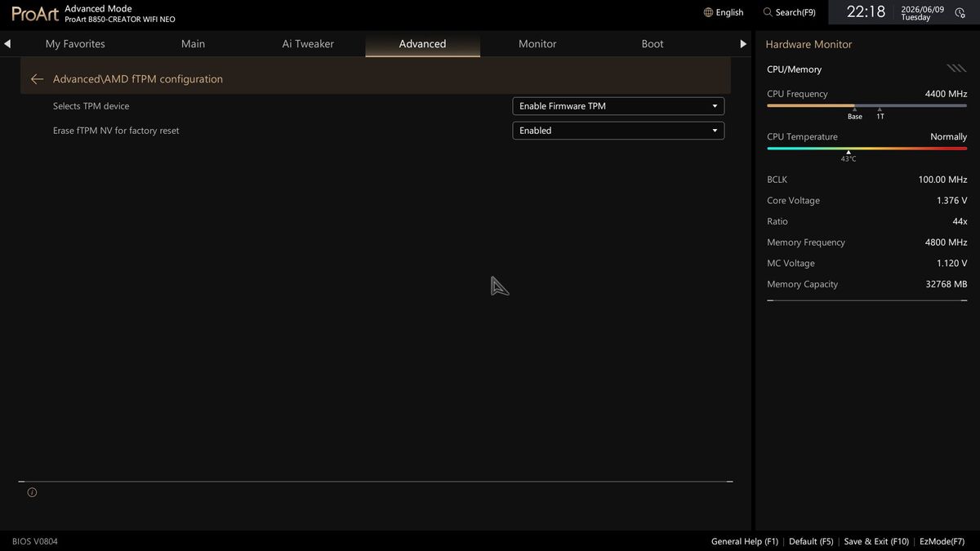Open the Selects TPM device dropdown
This screenshot has height=551, width=980.
pos(618,106)
